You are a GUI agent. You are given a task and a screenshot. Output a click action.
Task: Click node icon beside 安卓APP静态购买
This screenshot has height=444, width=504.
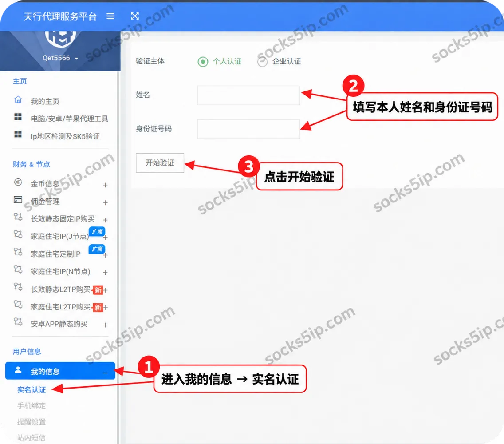[18, 321]
